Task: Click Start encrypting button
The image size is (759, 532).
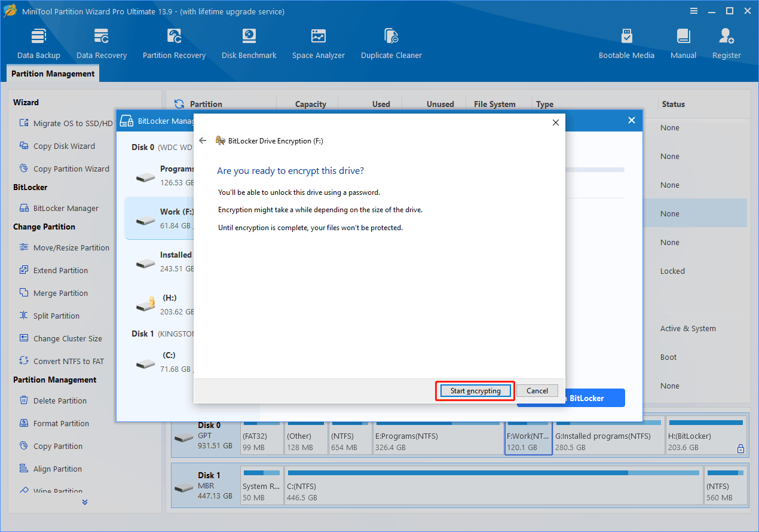Action: click(x=476, y=391)
